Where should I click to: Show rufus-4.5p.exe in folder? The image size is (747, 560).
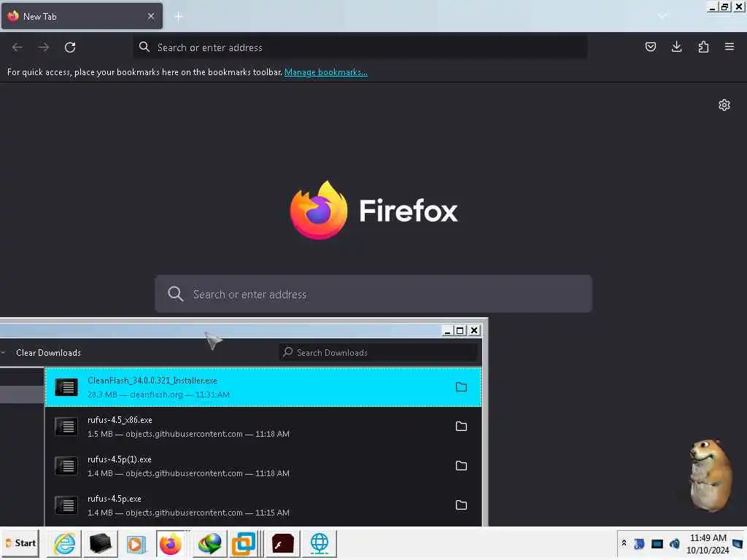pos(461,505)
